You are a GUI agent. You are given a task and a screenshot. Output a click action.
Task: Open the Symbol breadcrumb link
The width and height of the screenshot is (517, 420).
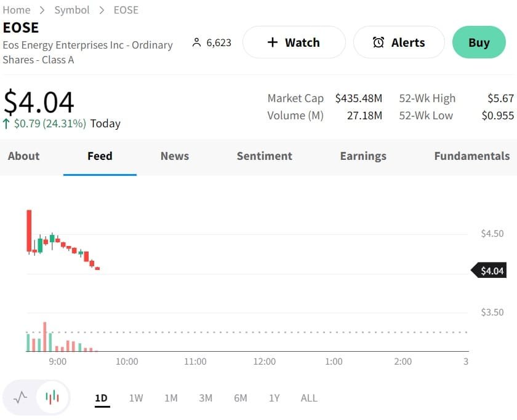pos(72,10)
